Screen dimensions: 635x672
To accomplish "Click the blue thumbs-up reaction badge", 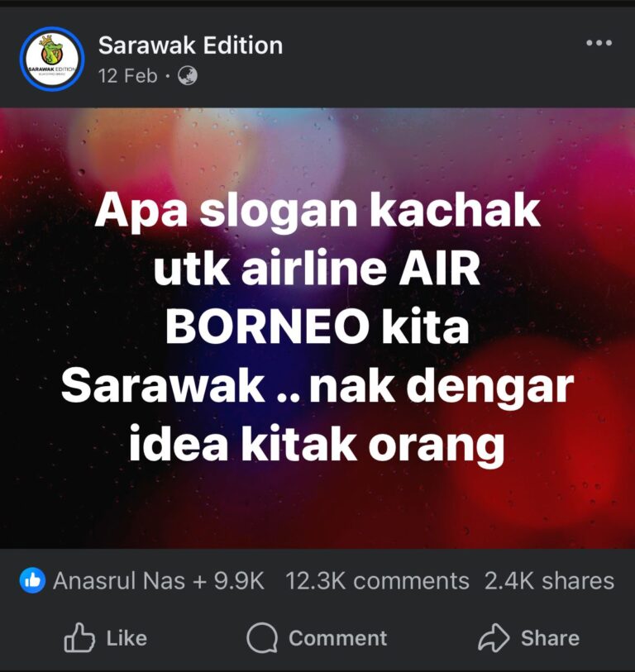I will [32, 581].
